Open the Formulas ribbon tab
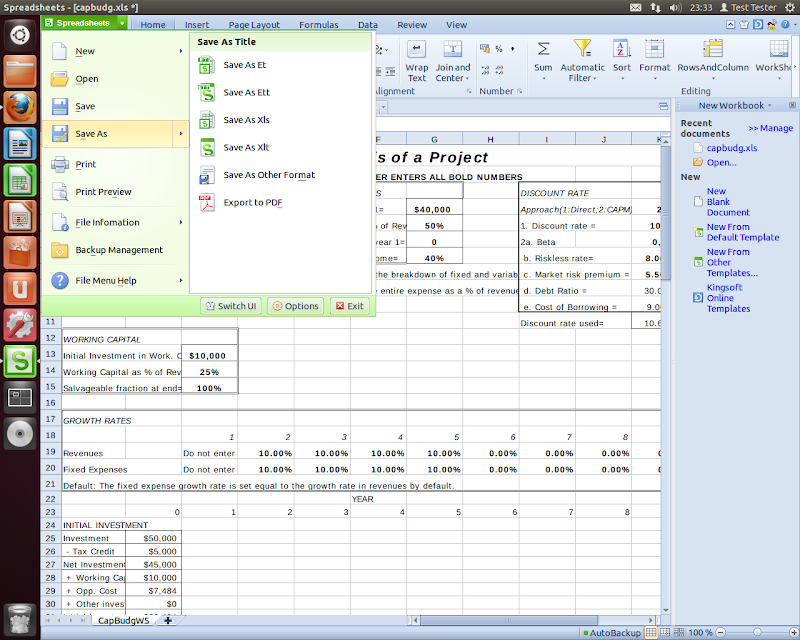 318,25
